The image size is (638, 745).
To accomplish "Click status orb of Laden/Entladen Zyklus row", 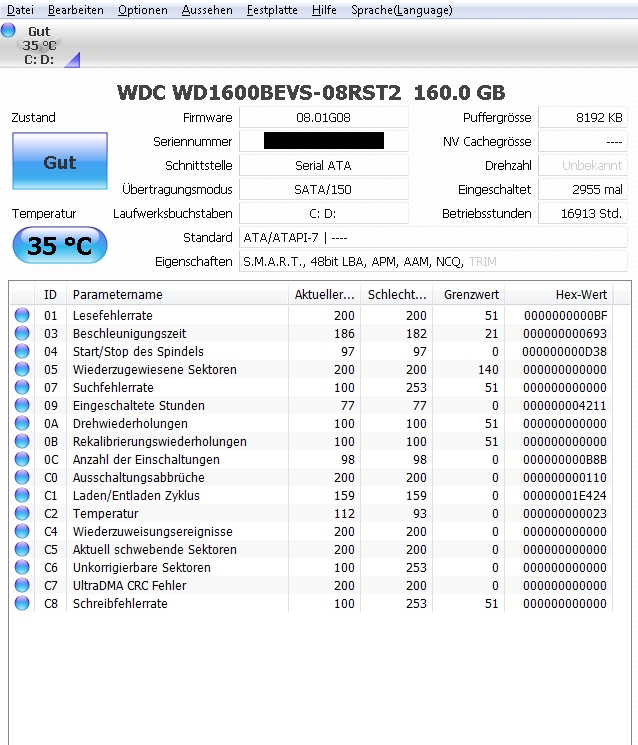I will (x=22, y=496).
